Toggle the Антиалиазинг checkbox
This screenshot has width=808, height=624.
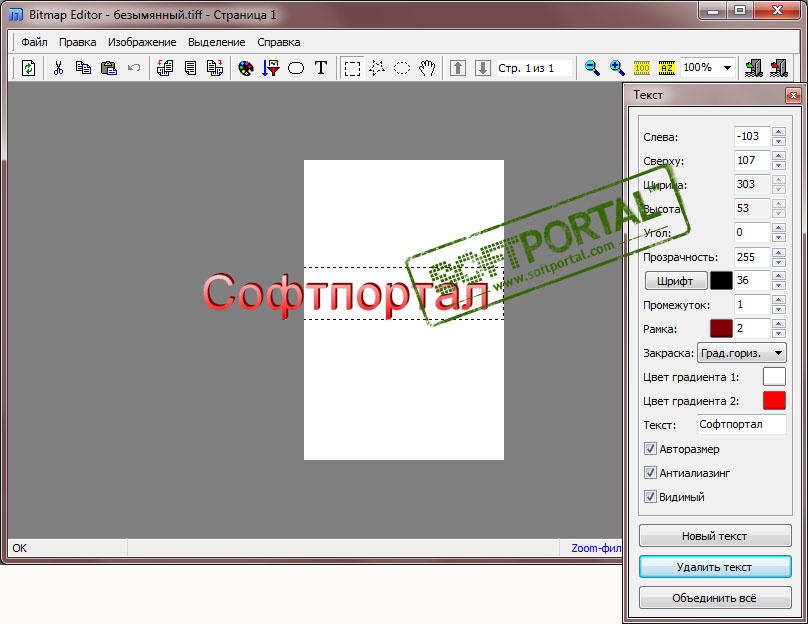tap(650, 473)
